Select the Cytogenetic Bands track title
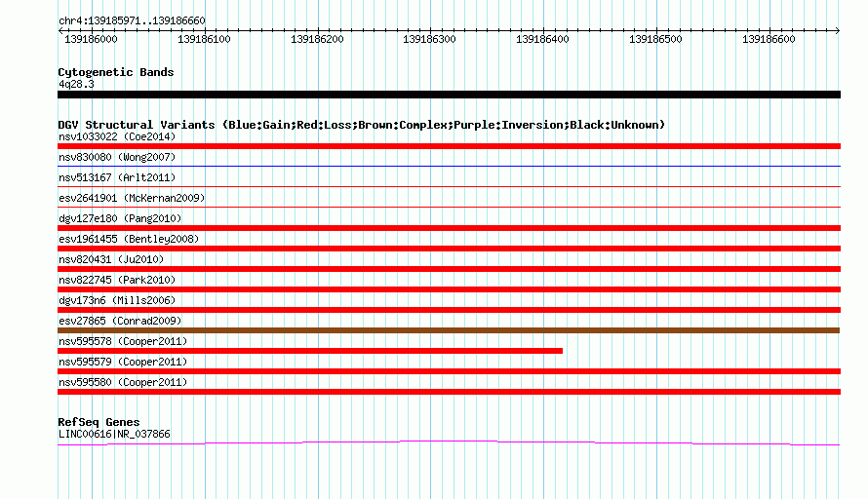Image resolution: width=868 pixels, height=499 pixels. click(x=116, y=72)
